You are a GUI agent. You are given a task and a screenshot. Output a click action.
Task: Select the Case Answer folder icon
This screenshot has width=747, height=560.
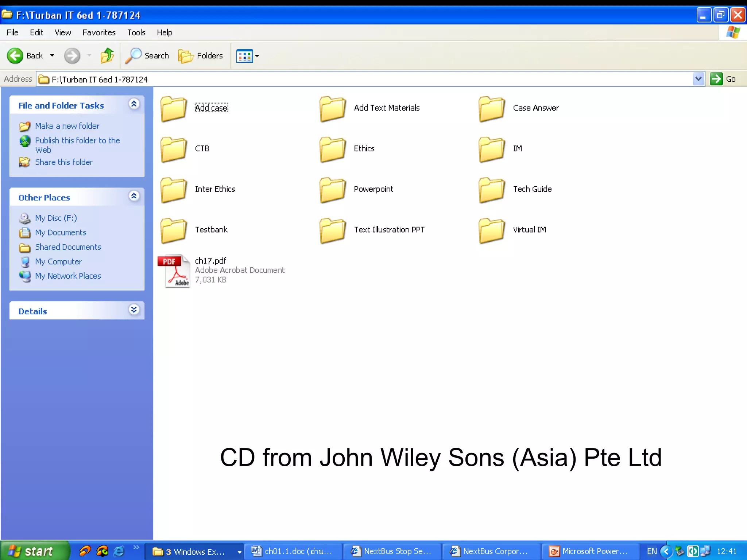click(492, 109)
